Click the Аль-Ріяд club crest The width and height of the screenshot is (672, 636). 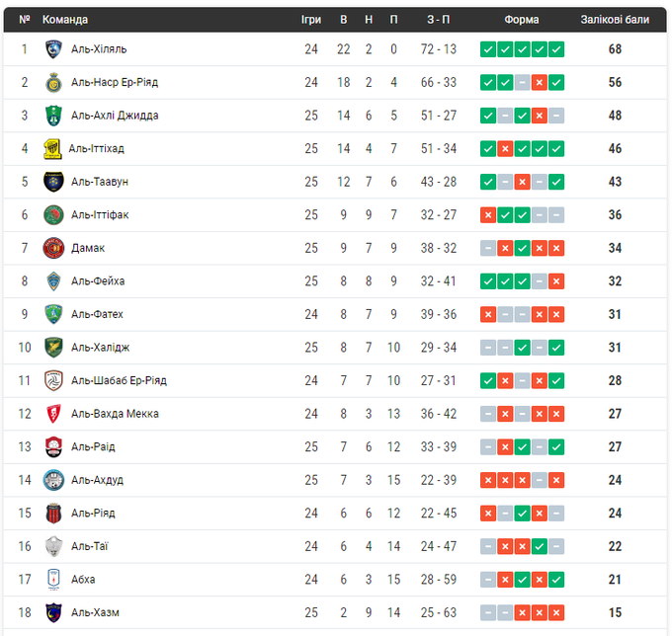(x=53, y=514)
